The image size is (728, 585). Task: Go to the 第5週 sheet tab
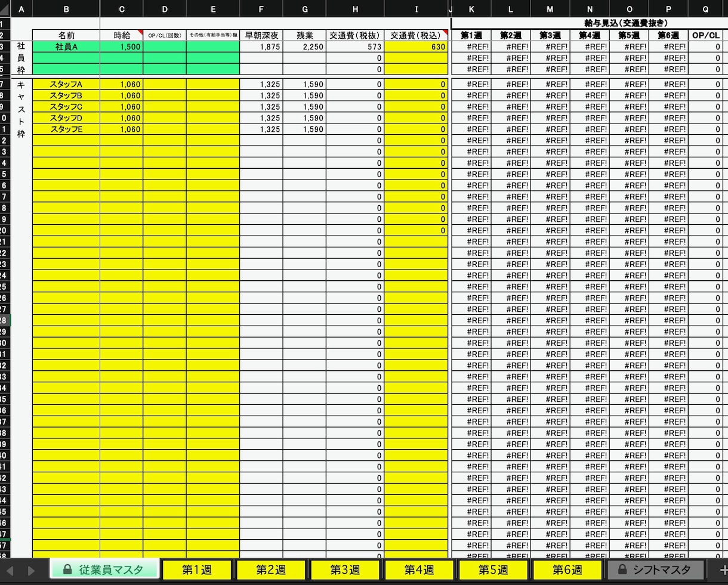(493, 569)
